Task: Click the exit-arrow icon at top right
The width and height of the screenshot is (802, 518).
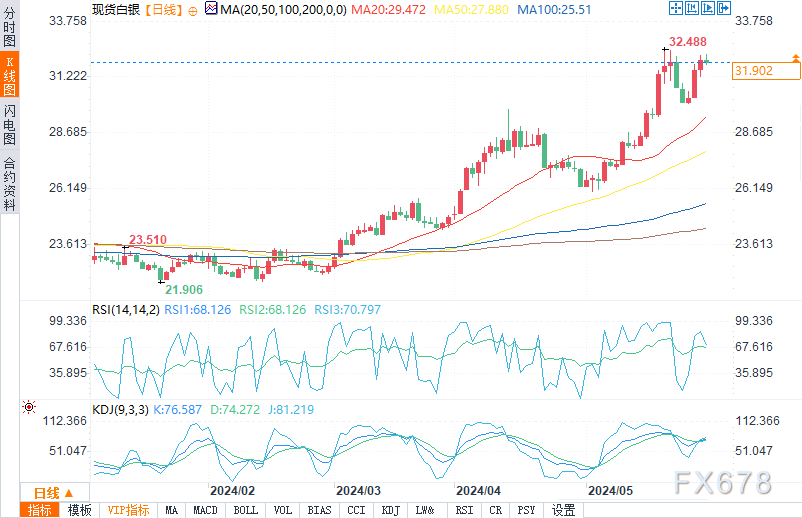Action: pyautogui.click(x=723, y=8)
